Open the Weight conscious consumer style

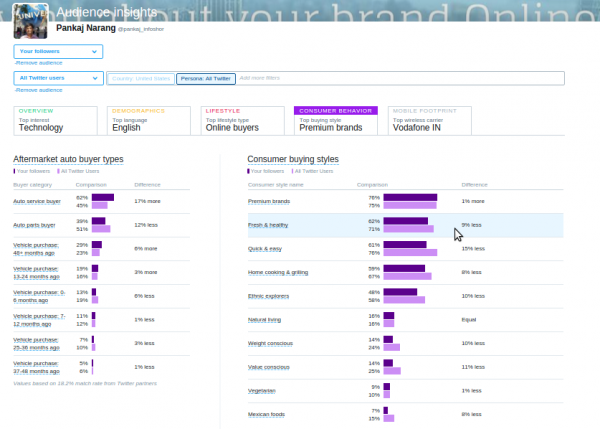[x=270, y=344]
